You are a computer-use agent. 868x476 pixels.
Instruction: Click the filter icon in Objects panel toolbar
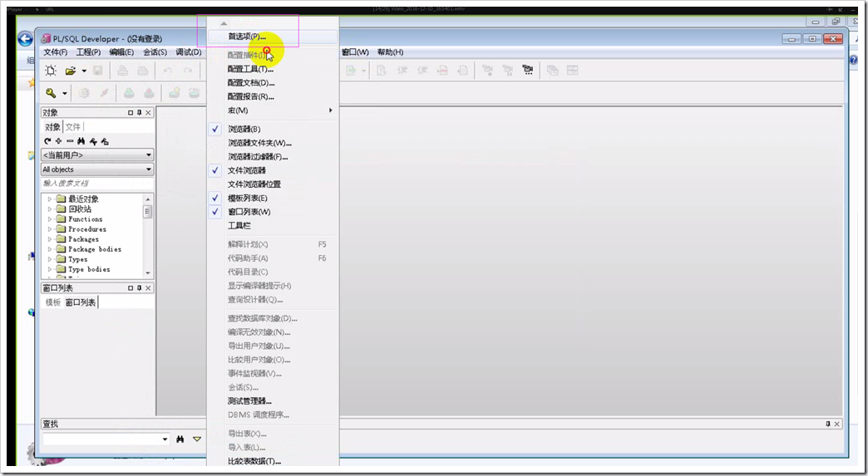coord(93,141)
